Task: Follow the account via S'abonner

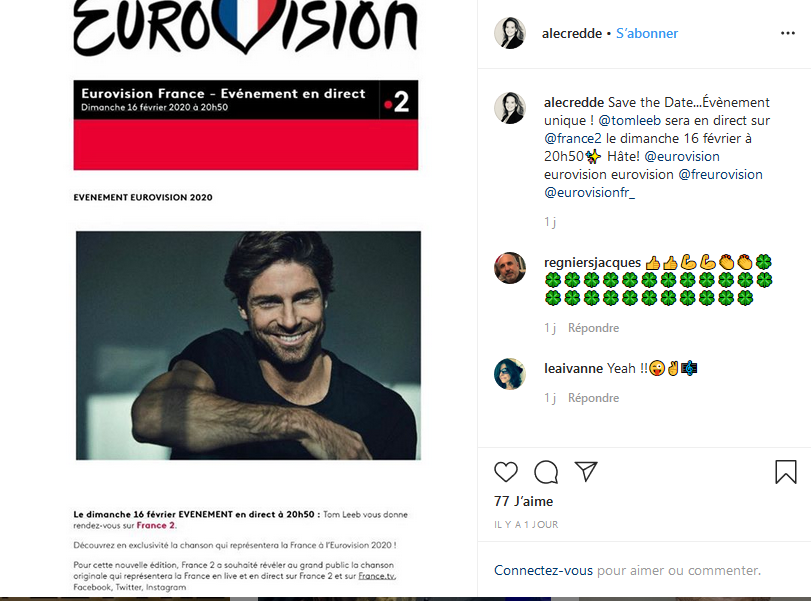Action: (647, 33)
